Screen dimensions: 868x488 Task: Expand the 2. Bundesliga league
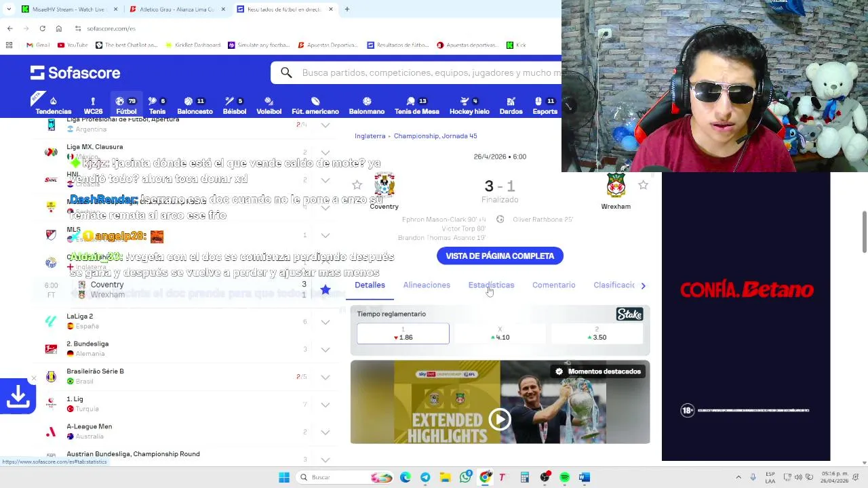click(x=325, y=350)
